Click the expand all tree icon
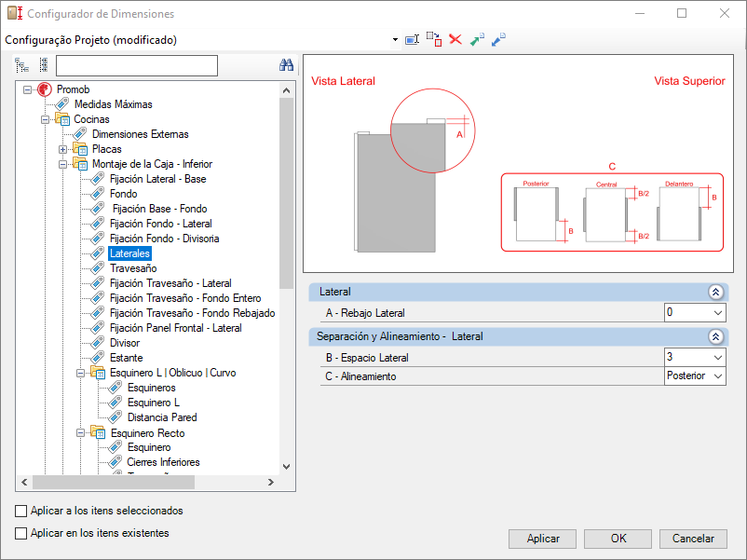747x560 pixels. tap(22, 65)
